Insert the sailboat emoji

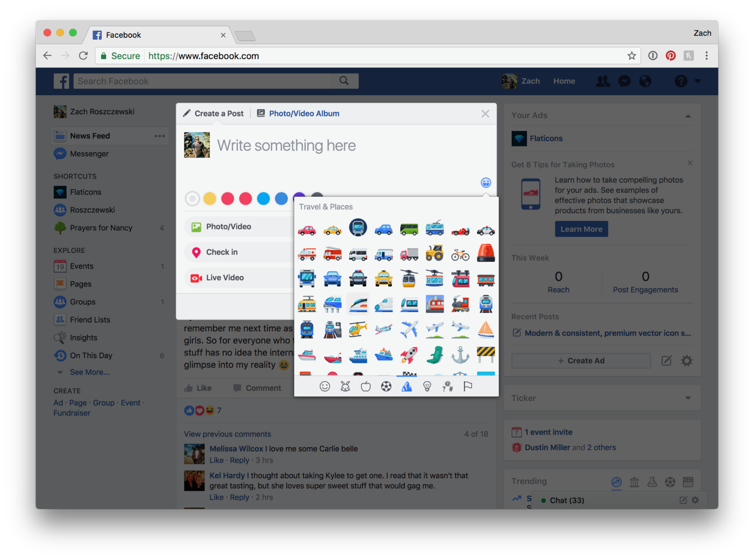click(486, 329)
